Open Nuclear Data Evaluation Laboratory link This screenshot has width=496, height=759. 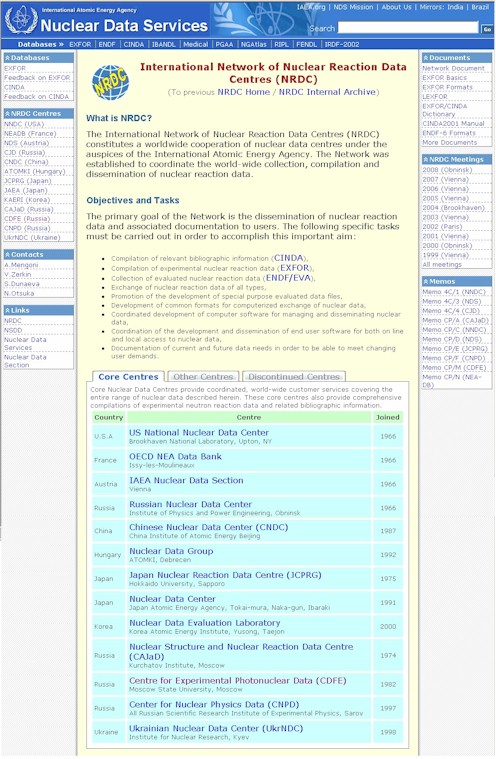tap(205, 623)
